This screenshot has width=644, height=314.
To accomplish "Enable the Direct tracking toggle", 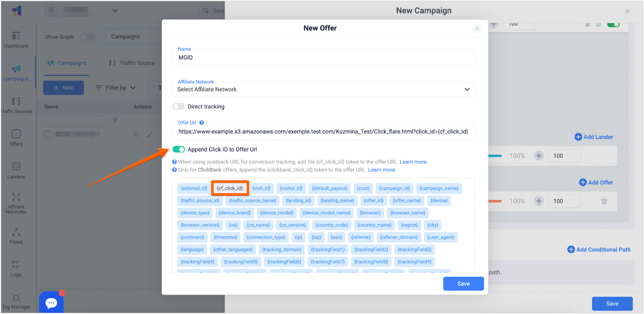I will 179,107.
